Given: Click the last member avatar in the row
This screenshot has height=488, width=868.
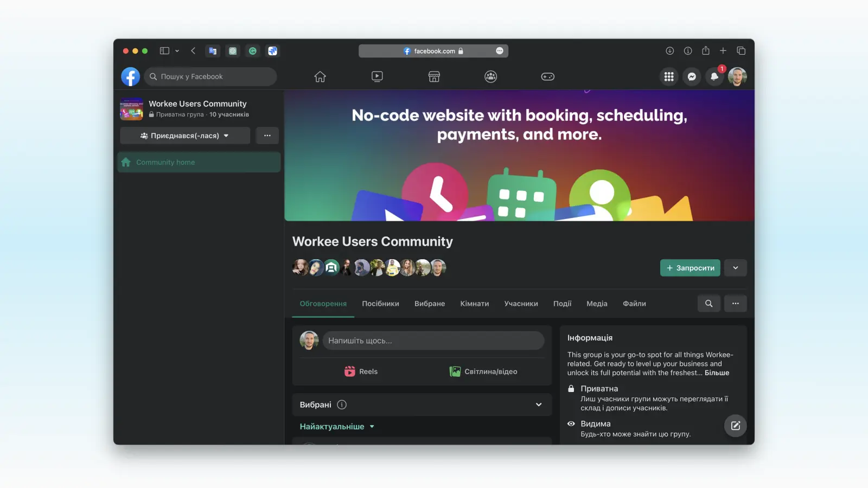Looking at the screenshot, I should (438, 267).
